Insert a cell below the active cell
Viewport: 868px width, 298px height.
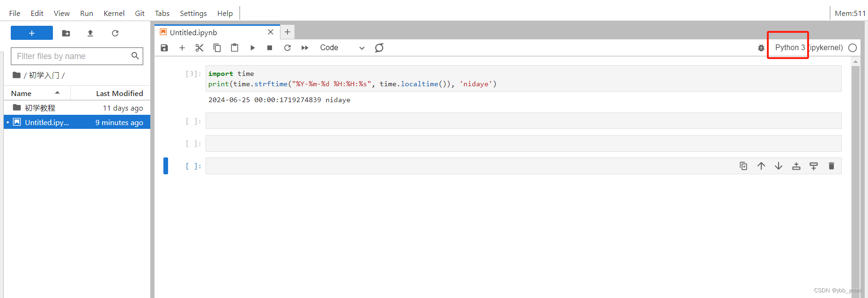click(x=814, y=166)
